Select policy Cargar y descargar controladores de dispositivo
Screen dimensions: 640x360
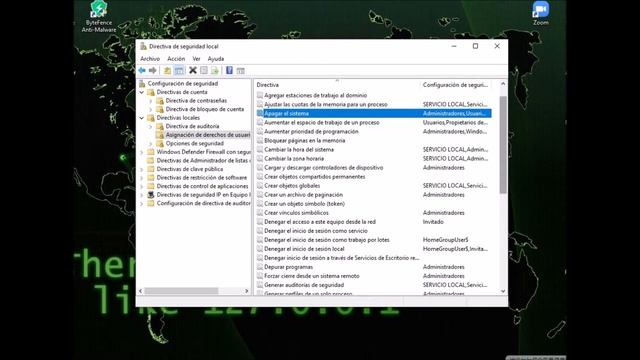(x=324, y=168)
